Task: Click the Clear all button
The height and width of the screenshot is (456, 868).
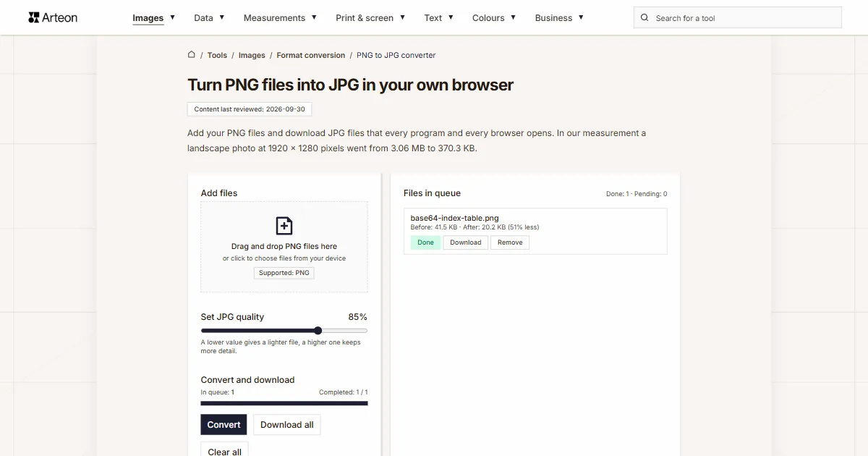Action: pyautogui.click(x=224, y=449)
